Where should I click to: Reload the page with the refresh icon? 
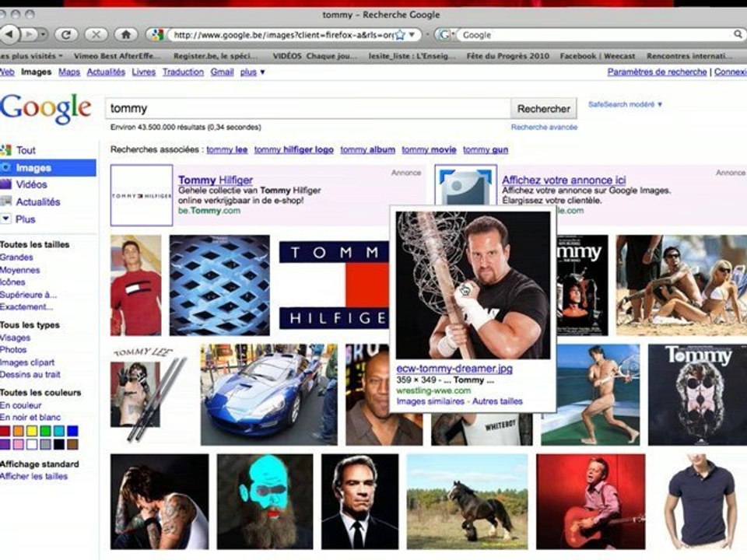(66, 34)
